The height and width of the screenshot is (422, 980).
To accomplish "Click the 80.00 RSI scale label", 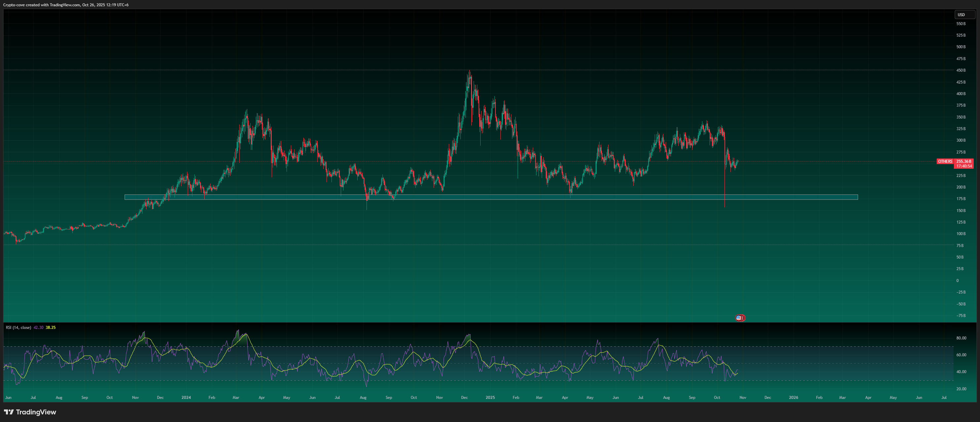I will [x=961, y=338].
